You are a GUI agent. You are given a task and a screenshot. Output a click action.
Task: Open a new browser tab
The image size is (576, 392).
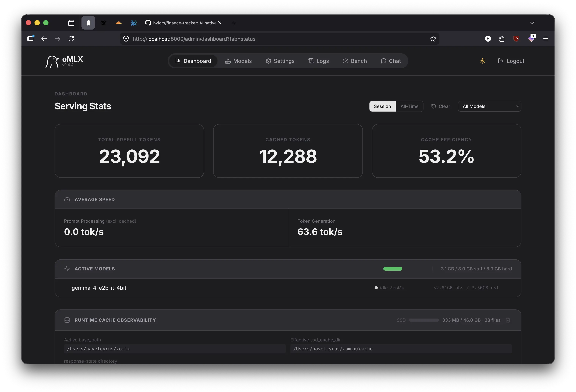tap(234, 23)
